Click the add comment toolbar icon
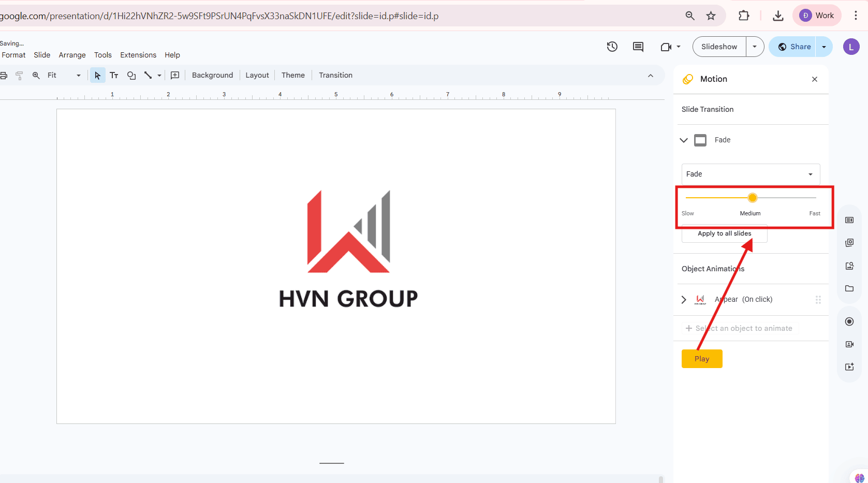868x483 pixels. point(175,76)
